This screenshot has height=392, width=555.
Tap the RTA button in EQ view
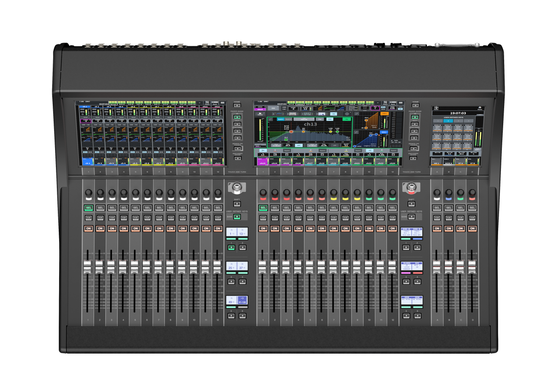coord(330,119)
